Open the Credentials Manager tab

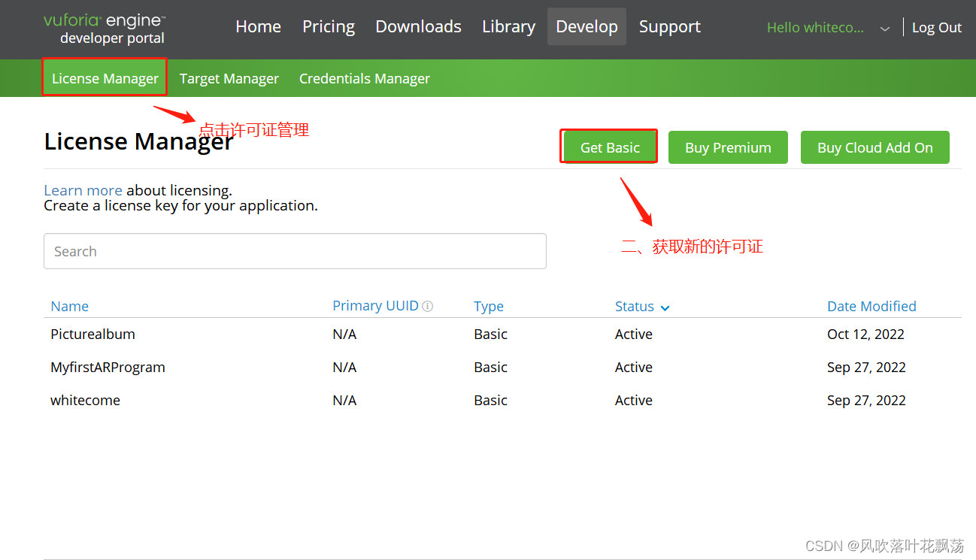tap(365, 78)
